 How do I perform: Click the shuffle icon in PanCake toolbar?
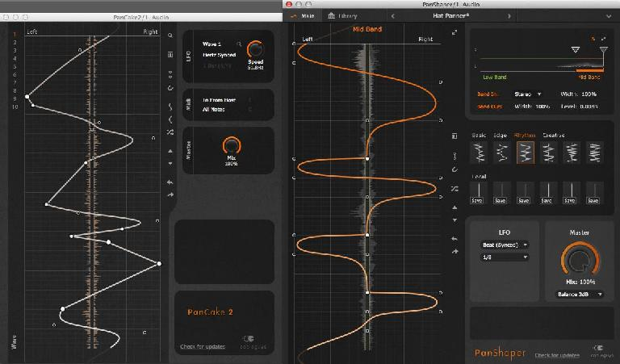pyautogui.click(x=170, y=132)
